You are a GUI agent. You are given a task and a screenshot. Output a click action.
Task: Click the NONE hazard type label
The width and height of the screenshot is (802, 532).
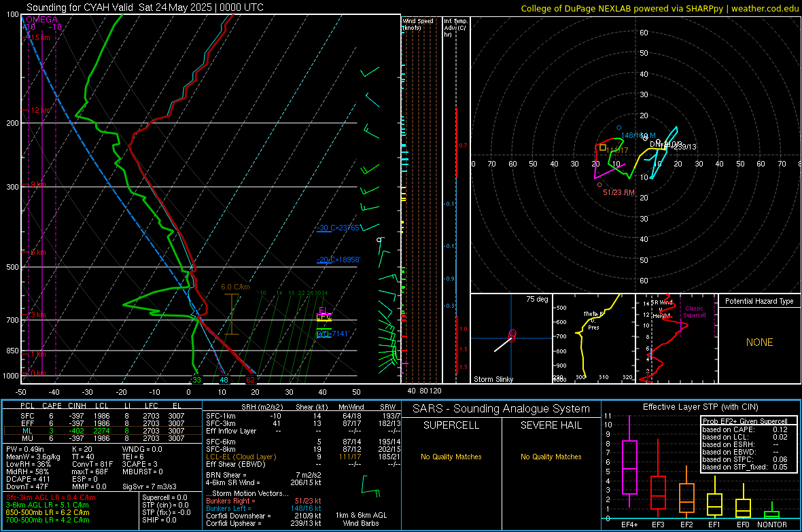(759, 342)
